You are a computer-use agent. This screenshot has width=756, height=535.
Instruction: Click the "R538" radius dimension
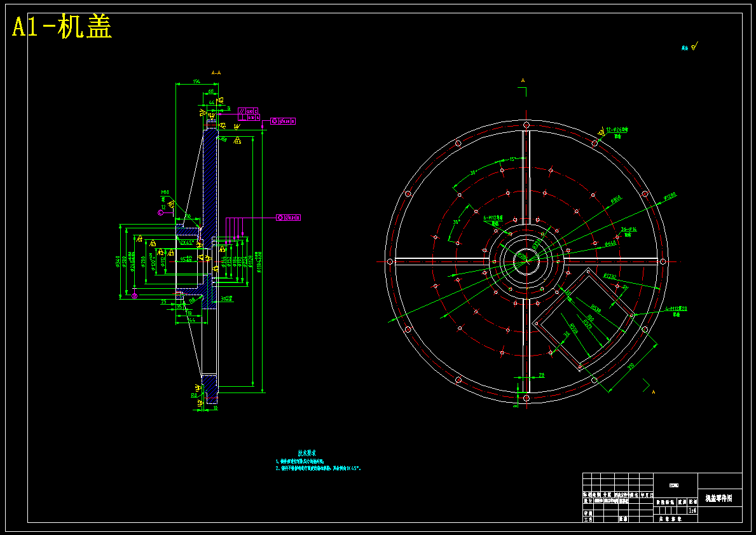click(595, 309)
